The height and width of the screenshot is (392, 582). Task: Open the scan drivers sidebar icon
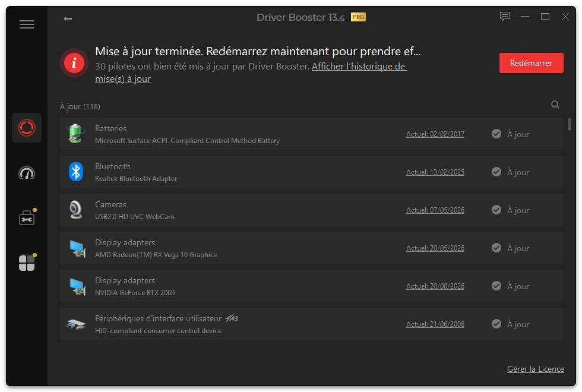click(27, 128)
